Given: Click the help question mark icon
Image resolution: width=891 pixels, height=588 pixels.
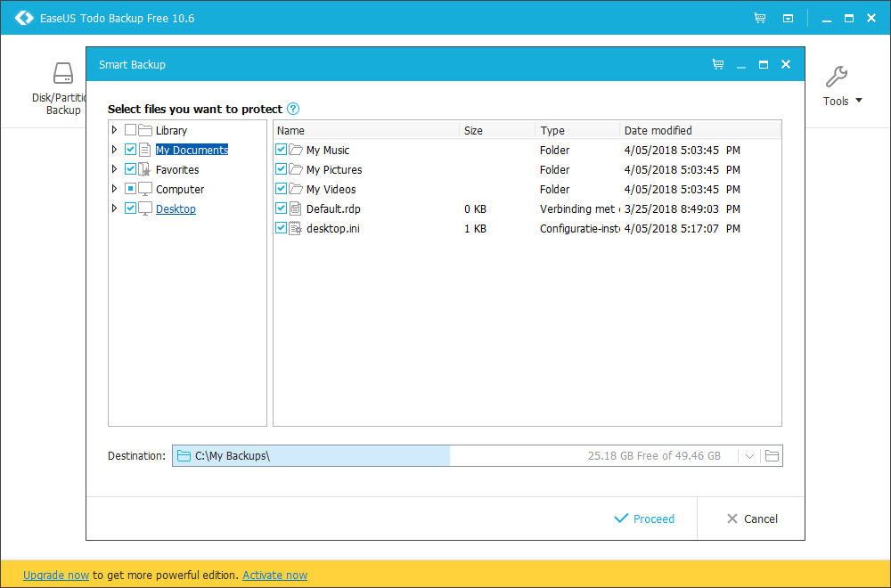Looking at the screenshot, I should tap(293, 109).
